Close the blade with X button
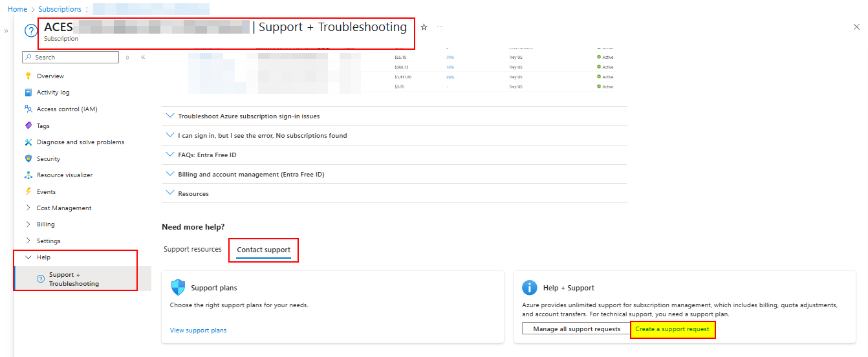The width and height of the screenshot is (868, 357). point(857,27)
